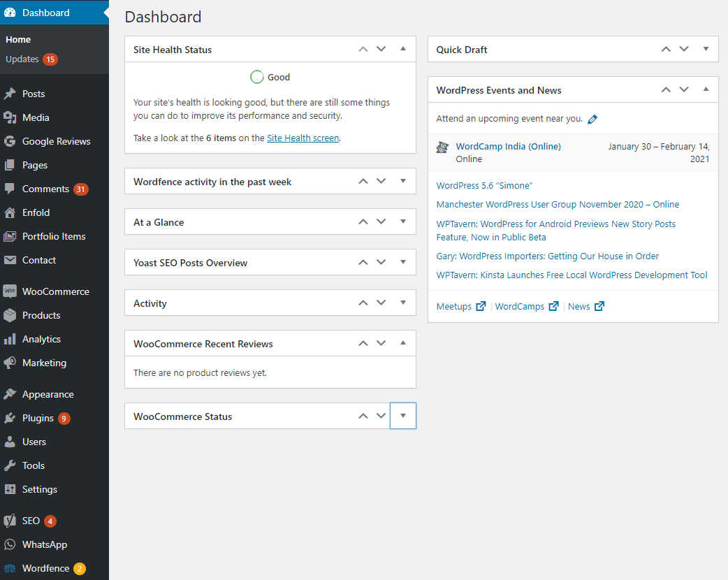Image resolution: width=728 pixels, height=580 pixels.
Task: Click the Yoast SEO icon
Action: tap(10, 521)
